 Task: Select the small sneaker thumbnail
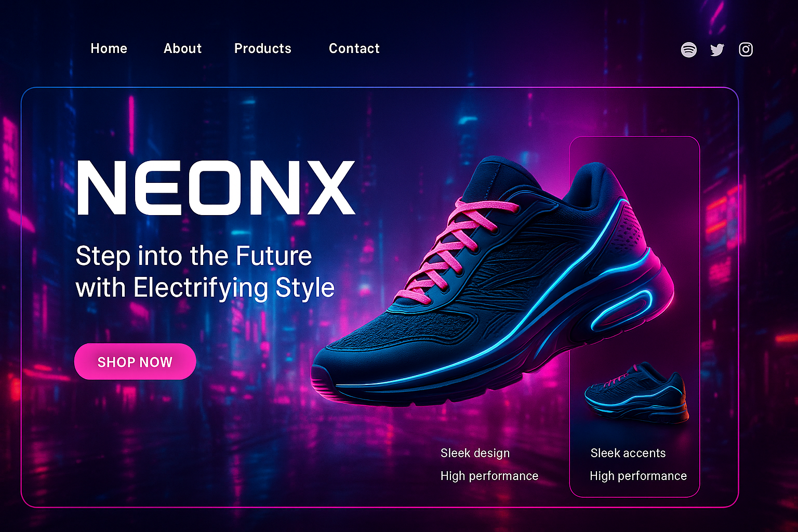pos(636,391)
